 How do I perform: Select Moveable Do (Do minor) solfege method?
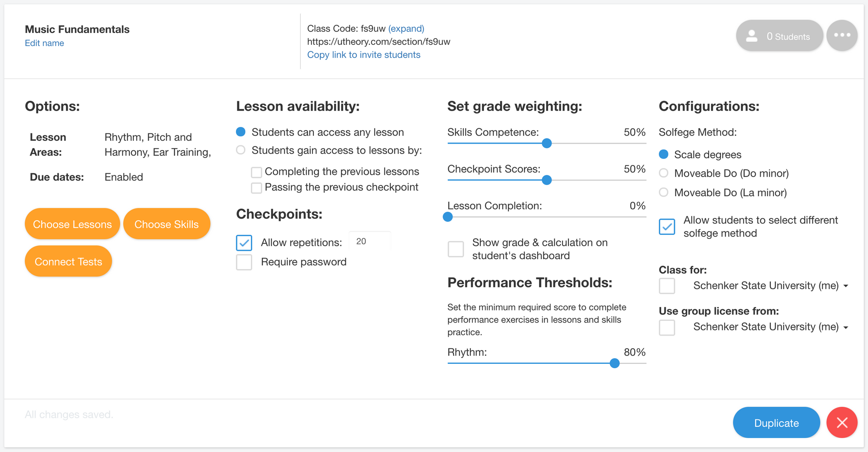664,173
